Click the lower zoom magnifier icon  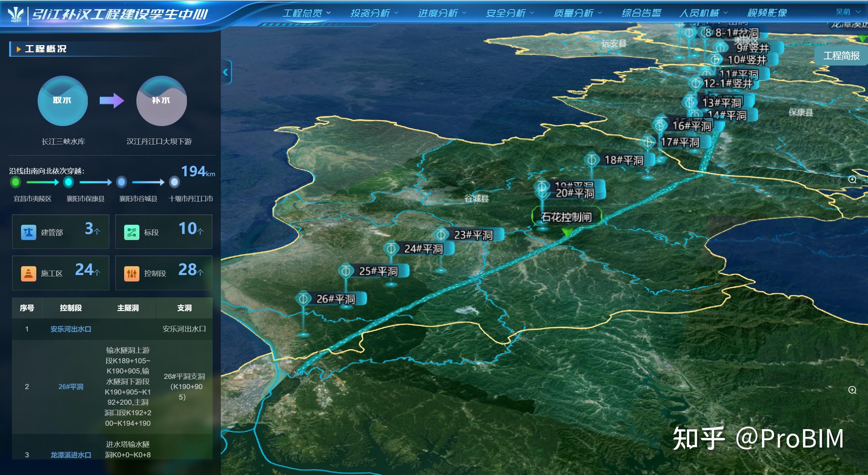[852, 390]
